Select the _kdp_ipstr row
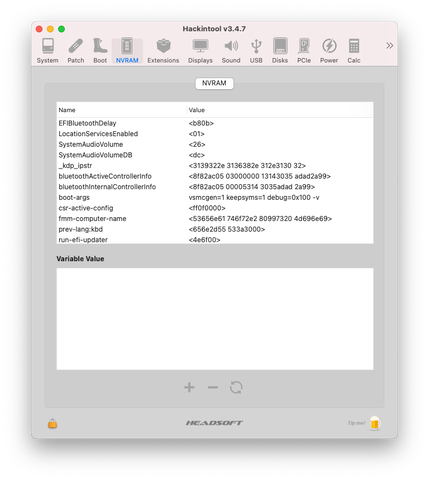Image resolution: width=429 pixels, height=480 pixels. coord(215,166)
